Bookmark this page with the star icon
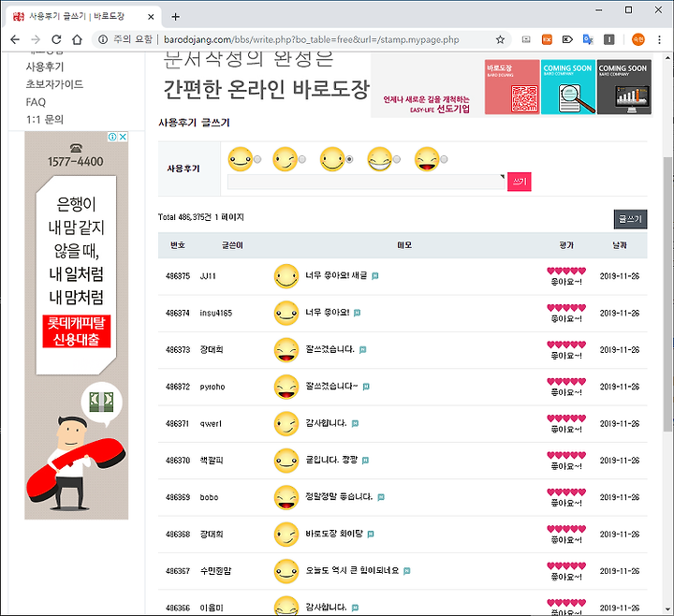674x616 pixels. (x=500, y=39)
